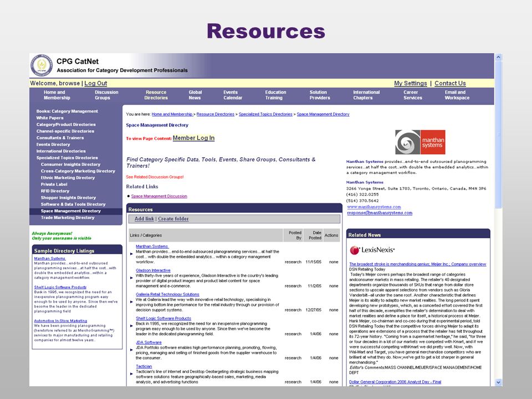Open Software & Data Tools Directory
Image resolution: width=532 pixels, height=399 pixels.
click(73, 204)
